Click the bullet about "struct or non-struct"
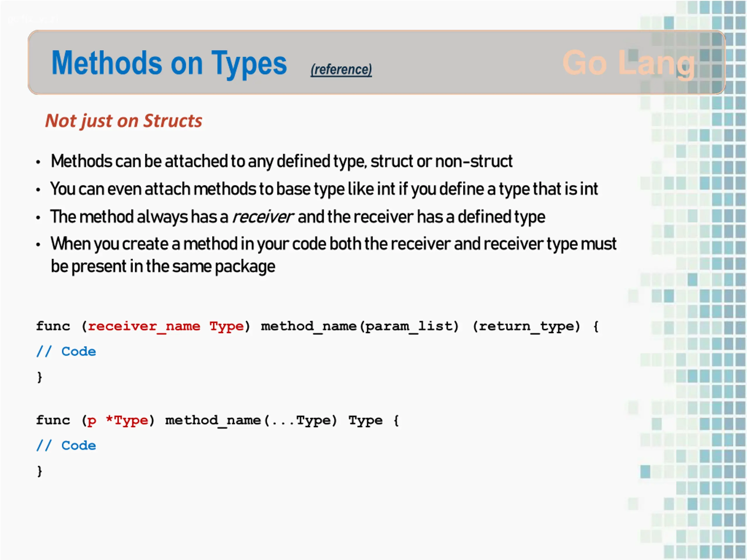This screenshot has width=747, height=560. [x=282, y=161]
